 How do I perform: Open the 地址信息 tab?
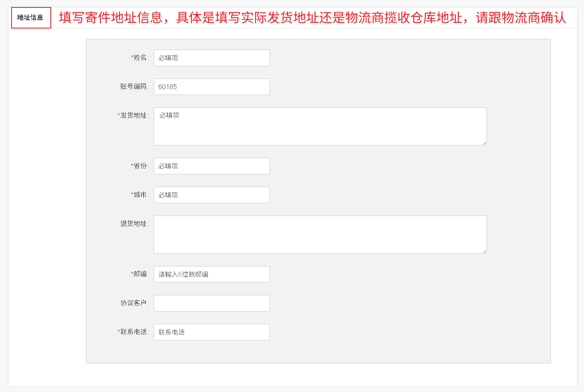31,18
